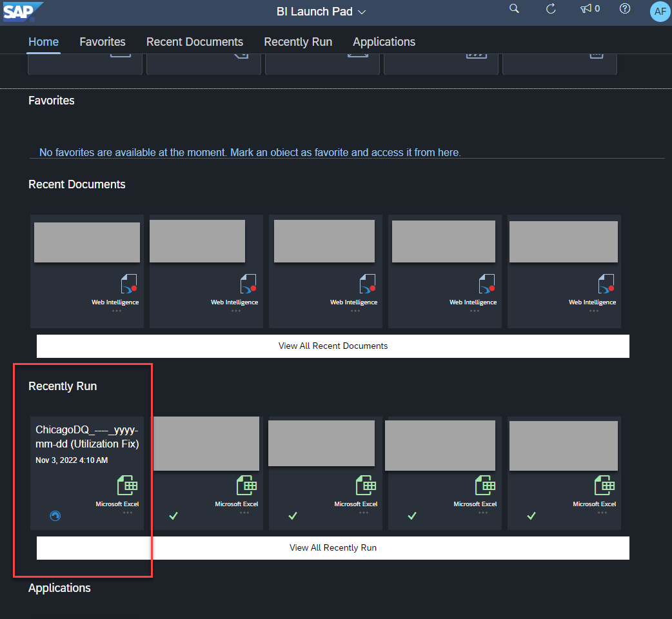Click the SAP logo in the header
The height and width of the screenshot is (619, 672).
click(23, 12)
